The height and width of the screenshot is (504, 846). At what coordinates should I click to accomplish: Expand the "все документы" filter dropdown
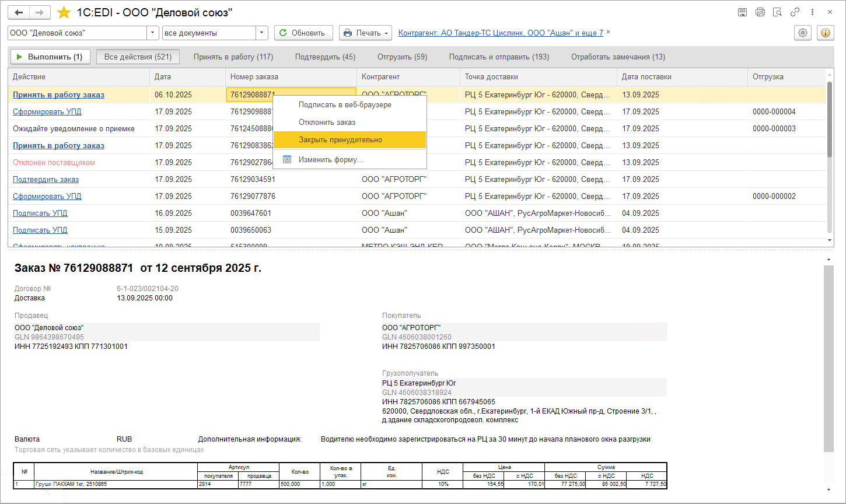[262, 33]
